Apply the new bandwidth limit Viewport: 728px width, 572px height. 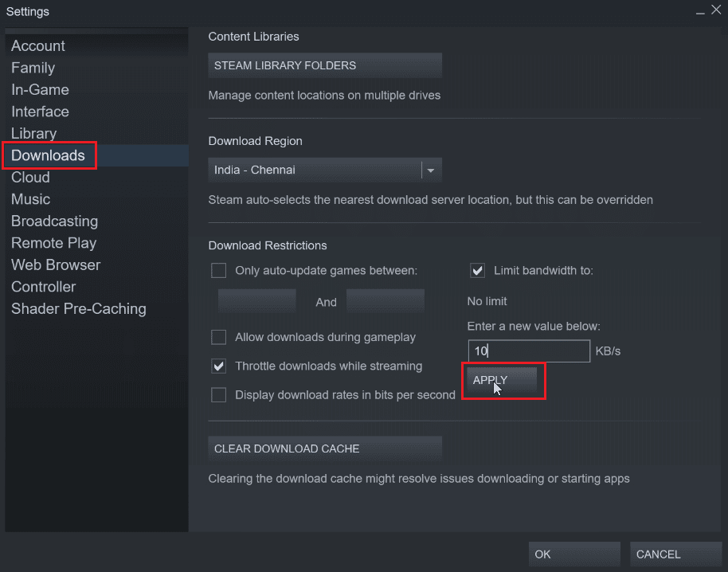click(x=502, y=380)
